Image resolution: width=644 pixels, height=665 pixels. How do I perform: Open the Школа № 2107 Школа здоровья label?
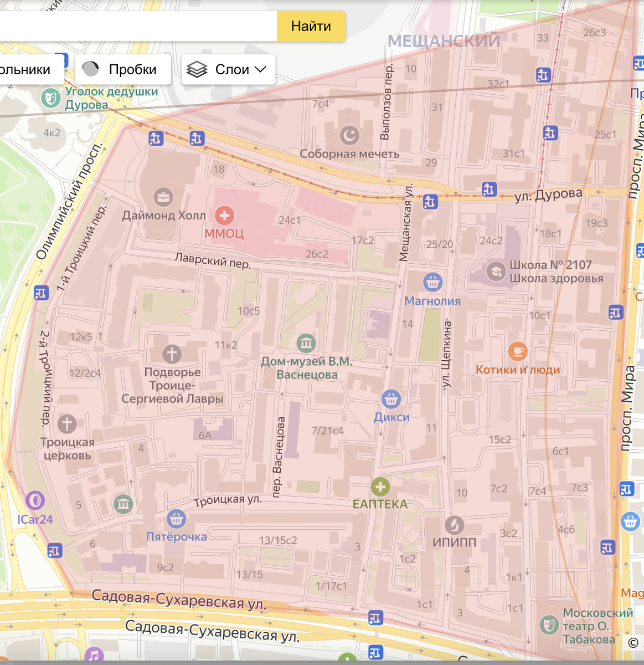coord(556,272)
